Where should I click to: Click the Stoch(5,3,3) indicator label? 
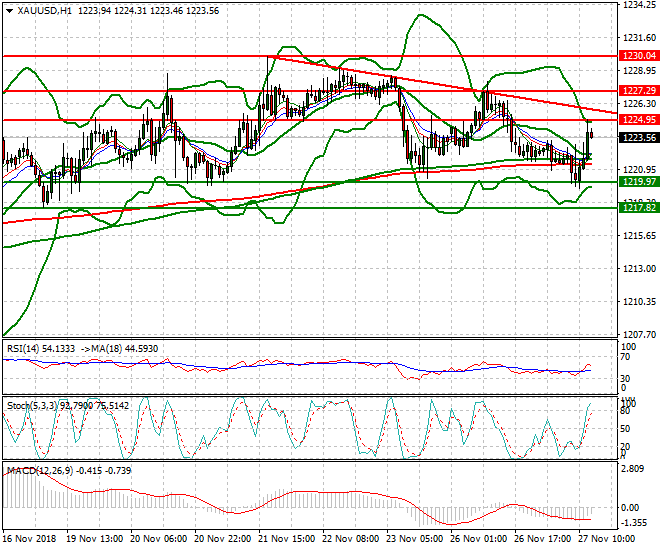(x=33, y=406)
